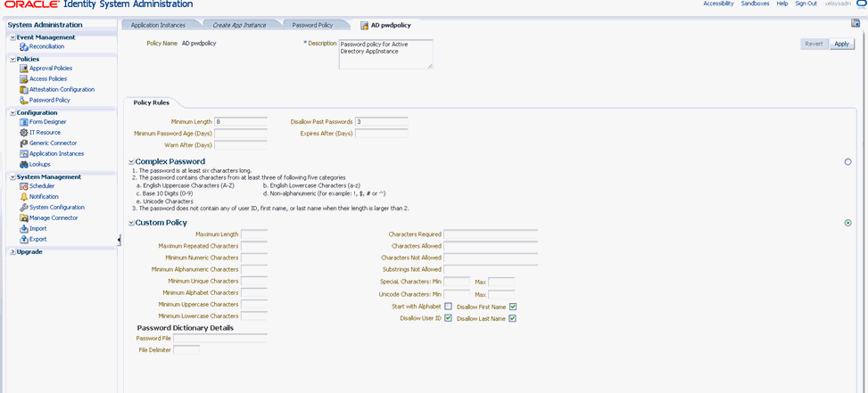The width and height of the screenshot is (868, 393).
Task: Focus the Expires After (Days) field
Action: coord(382,133)
